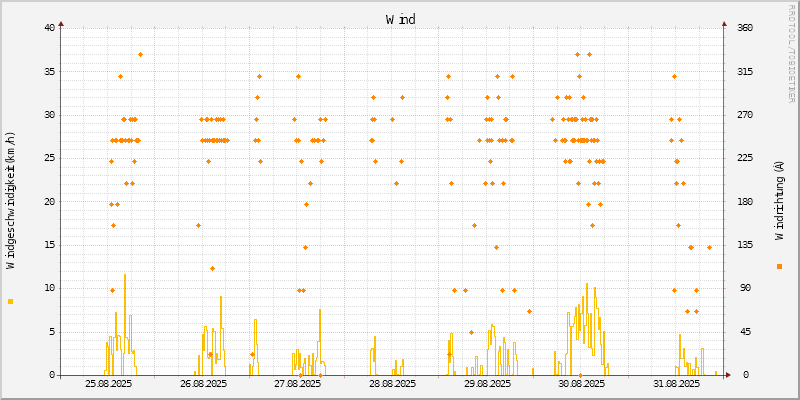Click the 25.08.2025 date label

pyautogui.click(x=108, y=384)
